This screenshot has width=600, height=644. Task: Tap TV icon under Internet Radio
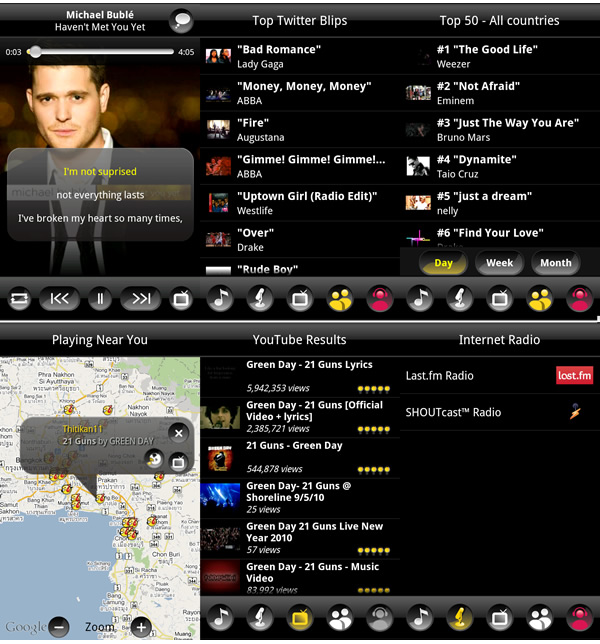(x=499, y=618)
